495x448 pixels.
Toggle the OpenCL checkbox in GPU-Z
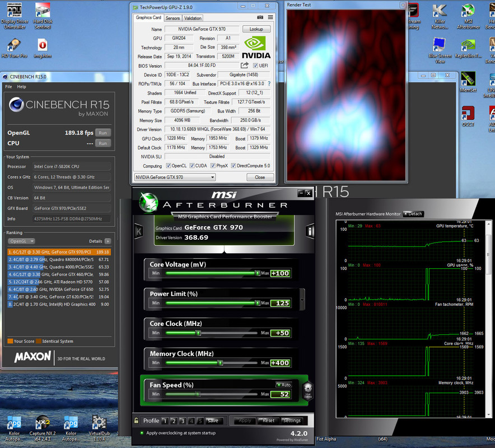click(169, 165)
